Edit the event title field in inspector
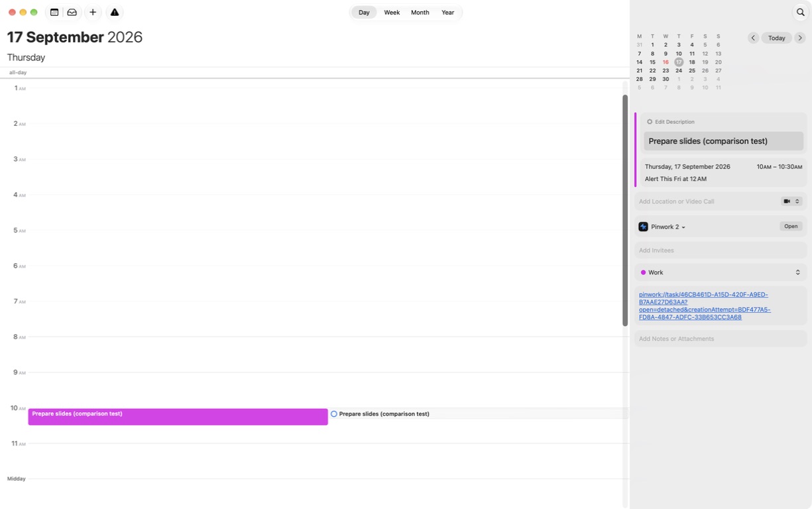The width and height of the screenshot is (812, 509). coord(723,141)
